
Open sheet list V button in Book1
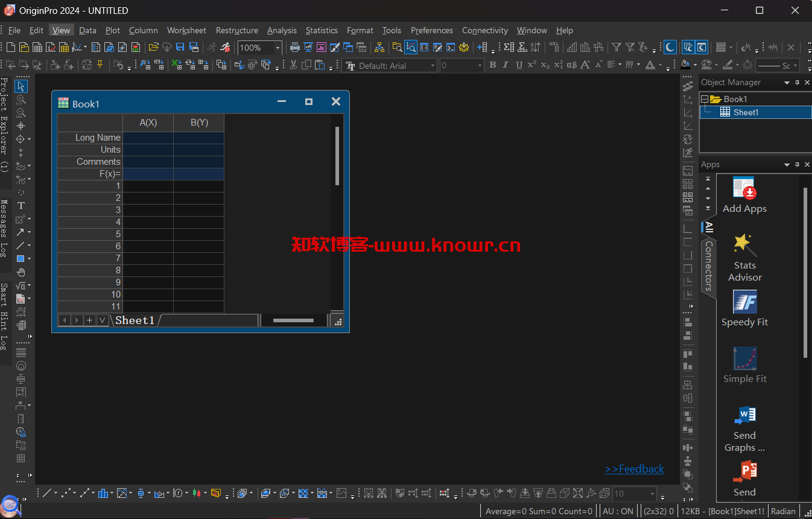102,320
